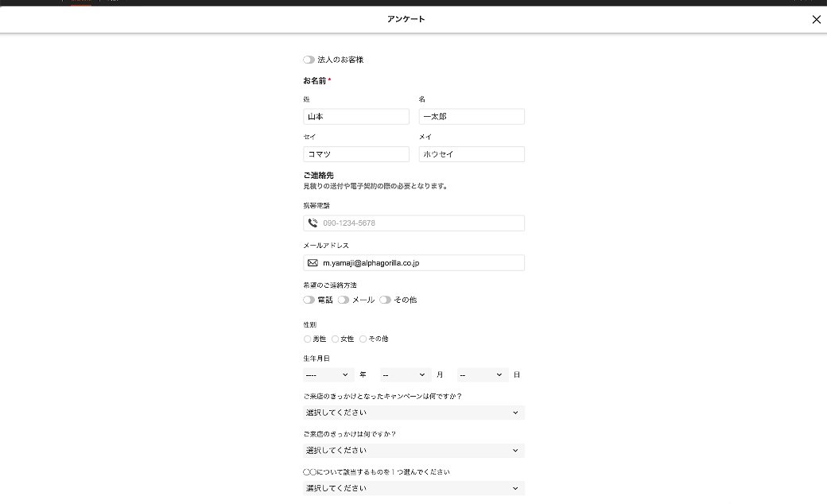Click the ご連絡先 section heading
Image resolution: width=827 pixels, height=504 pixels.
click(319, 175)
